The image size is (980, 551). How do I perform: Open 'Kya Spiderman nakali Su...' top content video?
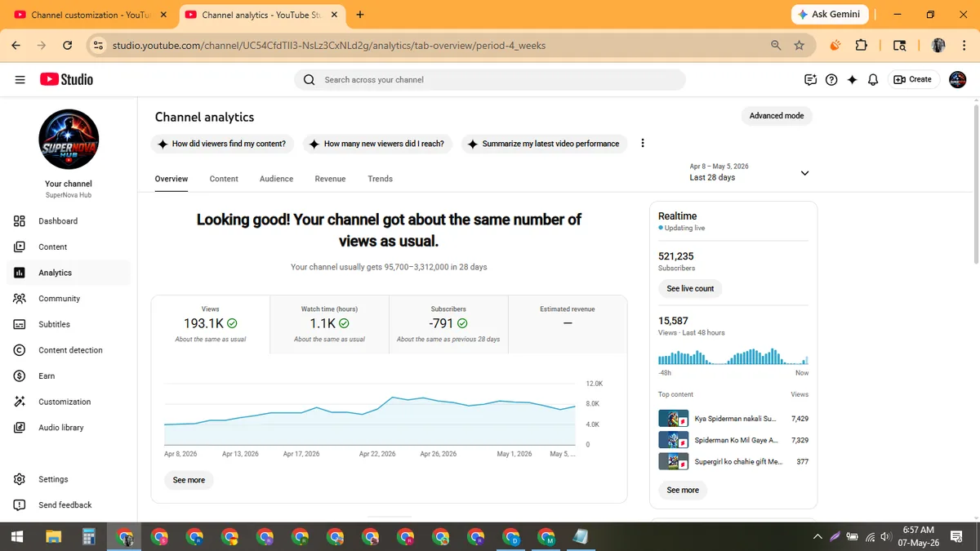(x=733, y=419)
